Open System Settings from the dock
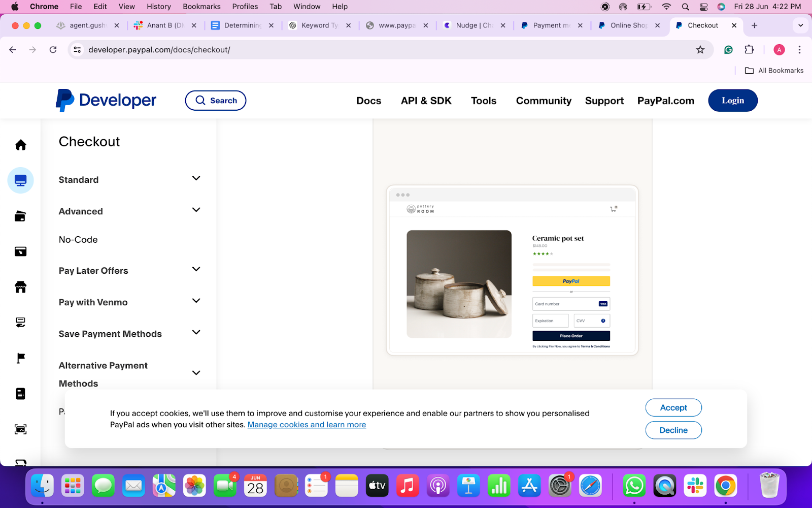Image resolution: width=812 pixels, height=508 pixels. pos(560,486)
